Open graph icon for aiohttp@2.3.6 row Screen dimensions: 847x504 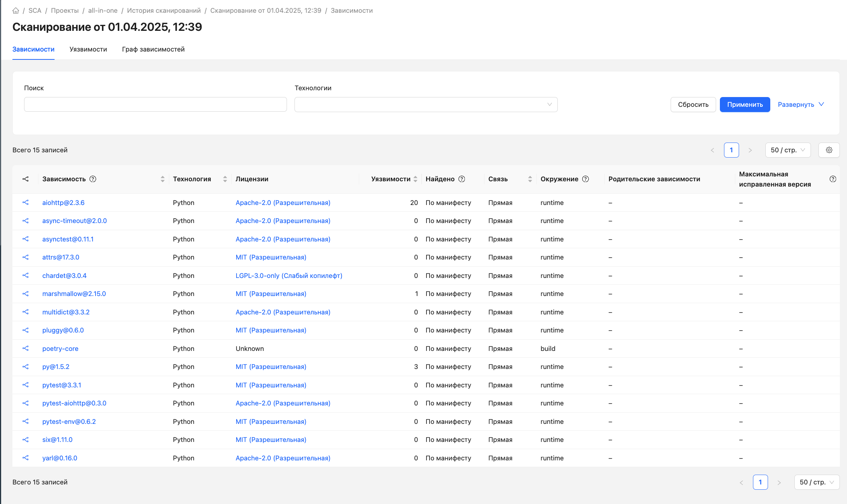pyautogui.click(x=26, y=203)
